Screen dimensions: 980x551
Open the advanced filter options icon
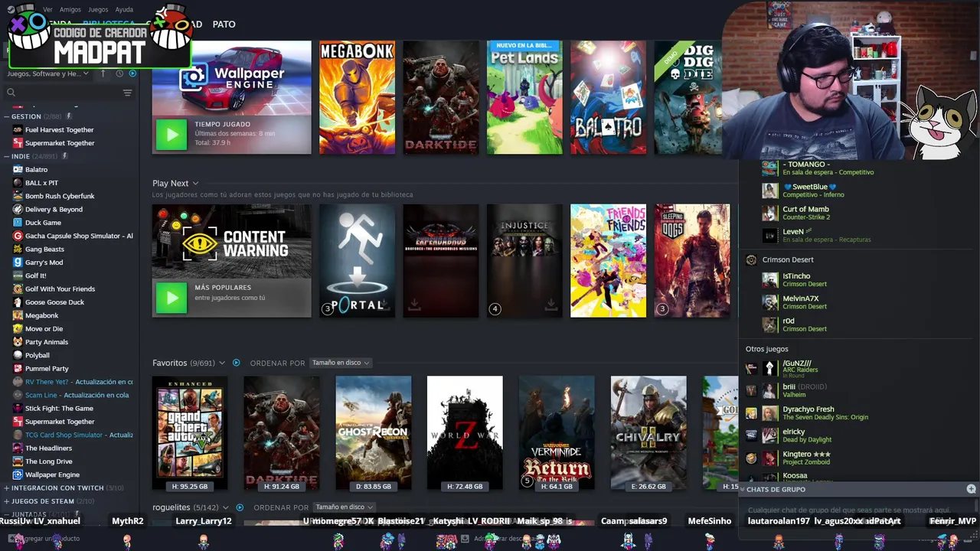point(127,93)
